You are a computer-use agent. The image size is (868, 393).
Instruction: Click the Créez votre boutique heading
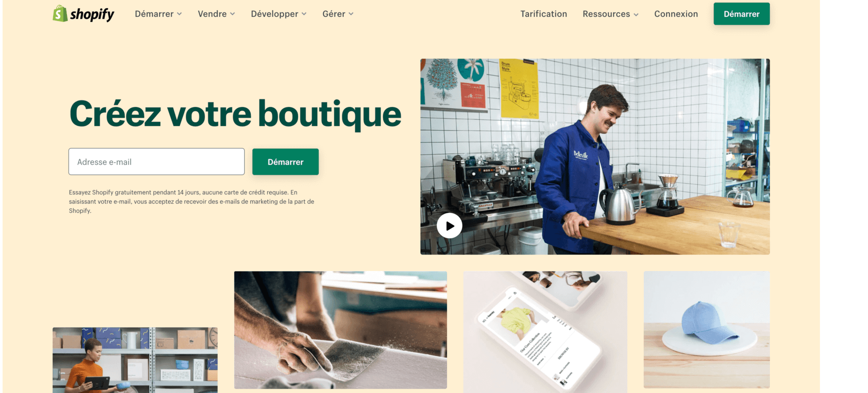236,114
